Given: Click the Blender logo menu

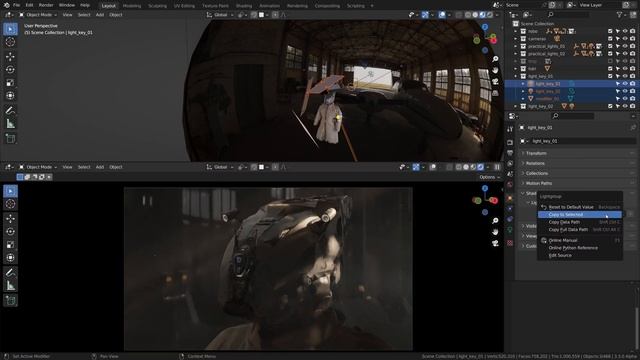Looking at the screenshot, I should [6, 5].
